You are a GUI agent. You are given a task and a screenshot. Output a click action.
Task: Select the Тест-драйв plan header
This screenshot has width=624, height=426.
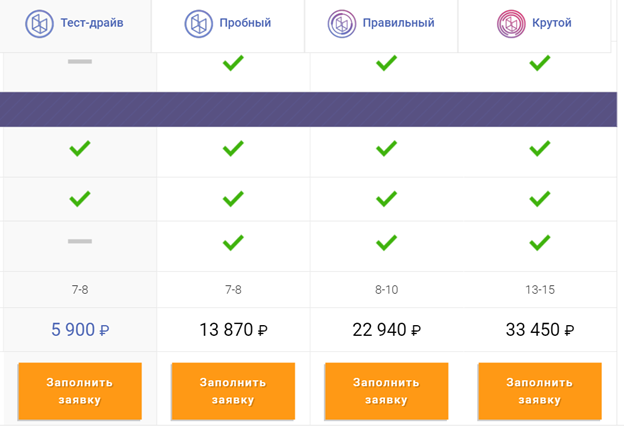(x=75, y=25)
